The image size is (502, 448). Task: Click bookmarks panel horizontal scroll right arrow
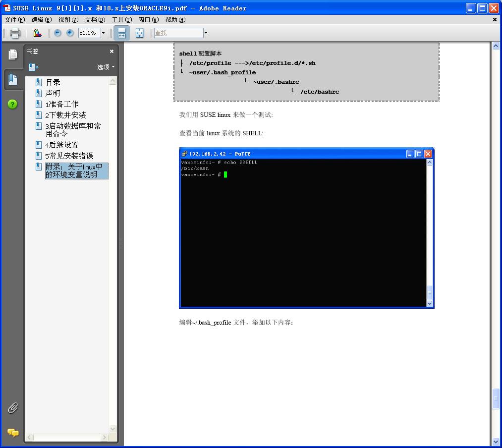point(105,437)
